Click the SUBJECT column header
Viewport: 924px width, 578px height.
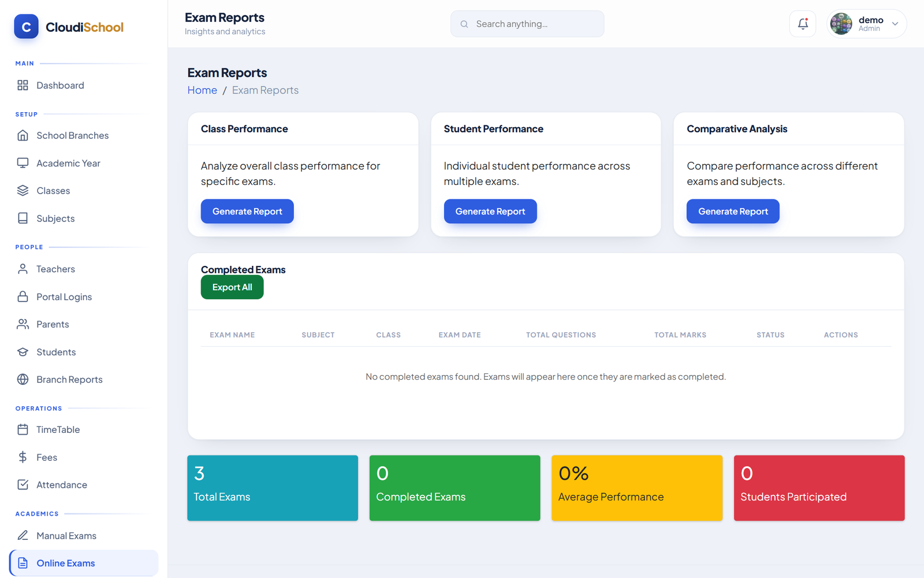point(318,335)
